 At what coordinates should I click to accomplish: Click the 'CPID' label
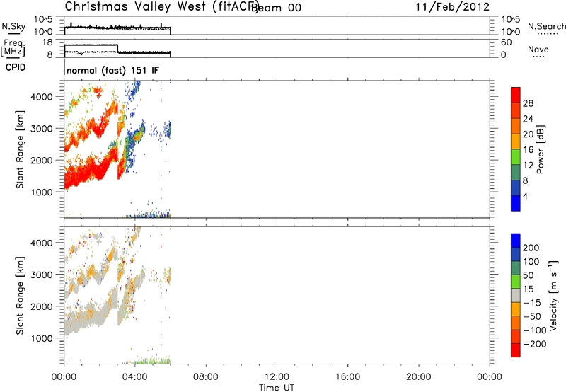pos(16,67)
